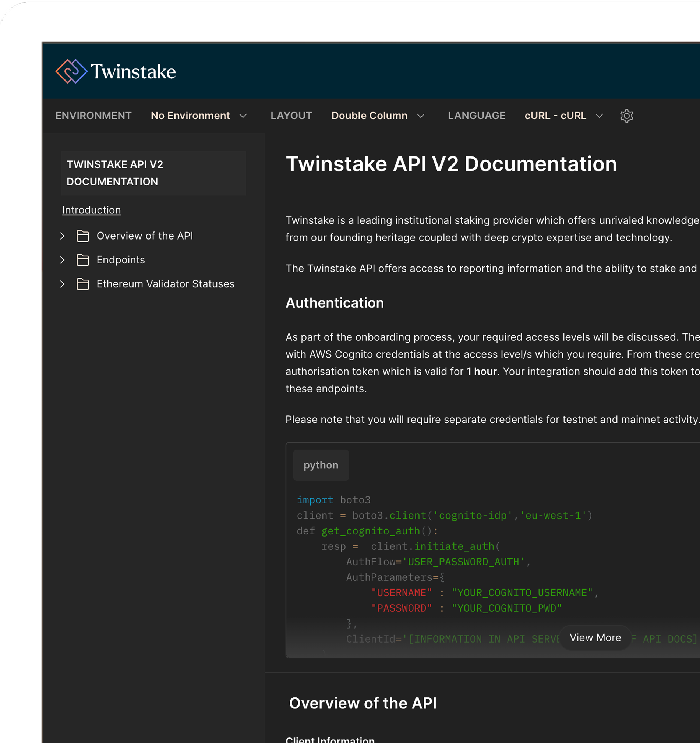The width and height of the screenshot is (700, 743).
Task: Click the 'def get_cognito_auth():' code line
Action: coord(367,531)
